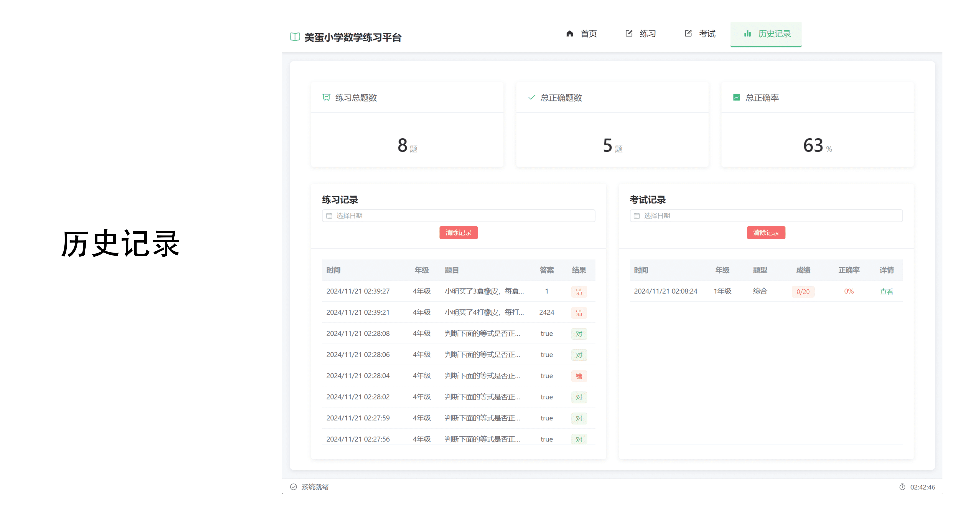Click the home icon in the navigation bar
The width and height of the screenshot is (980, 516).
pyautogui.click(x=570, y=33)
